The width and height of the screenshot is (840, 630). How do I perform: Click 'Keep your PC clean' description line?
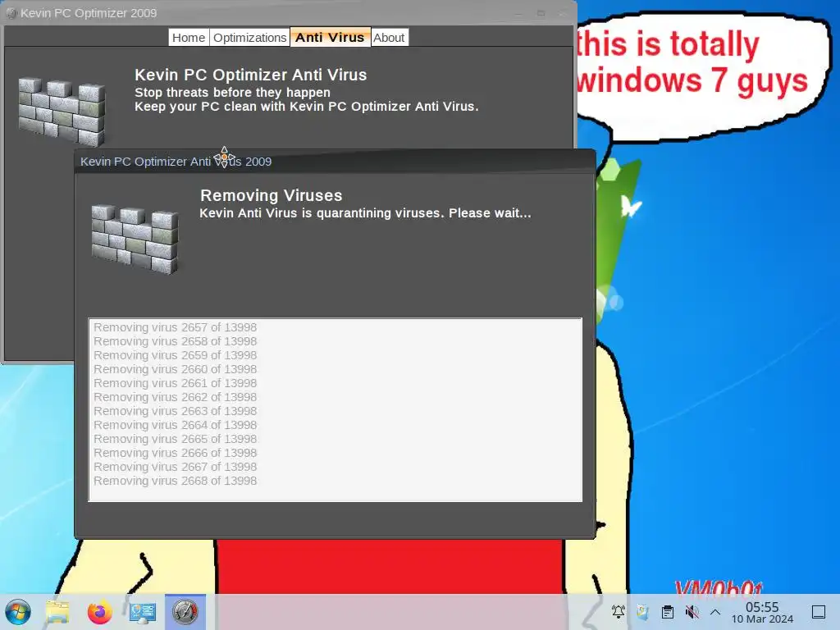[307, 107]
